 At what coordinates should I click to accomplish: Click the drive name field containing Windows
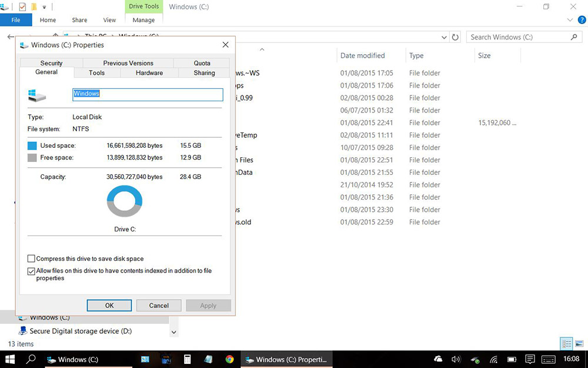(148, 95)
